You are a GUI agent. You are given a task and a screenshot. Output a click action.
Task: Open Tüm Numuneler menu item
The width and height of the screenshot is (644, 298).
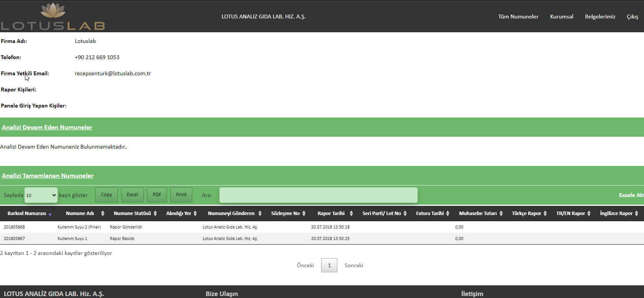[x=518, y=17]
